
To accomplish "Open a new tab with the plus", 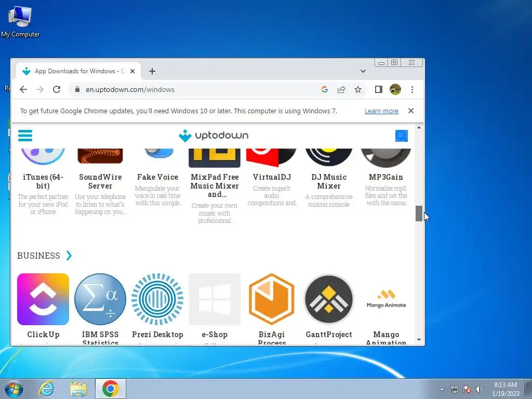I will pos(152,71).
